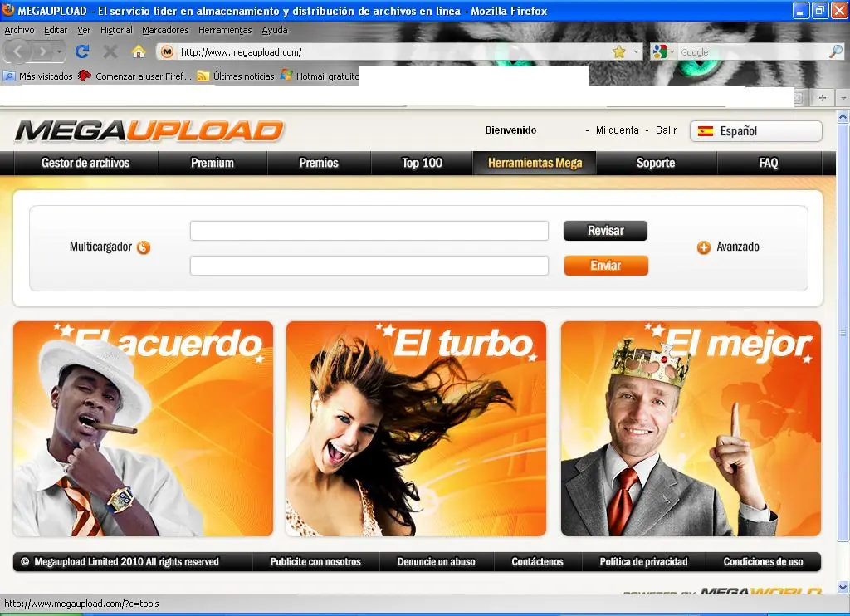
Task: Click the scrollbar up arrow
Action: 843,116
